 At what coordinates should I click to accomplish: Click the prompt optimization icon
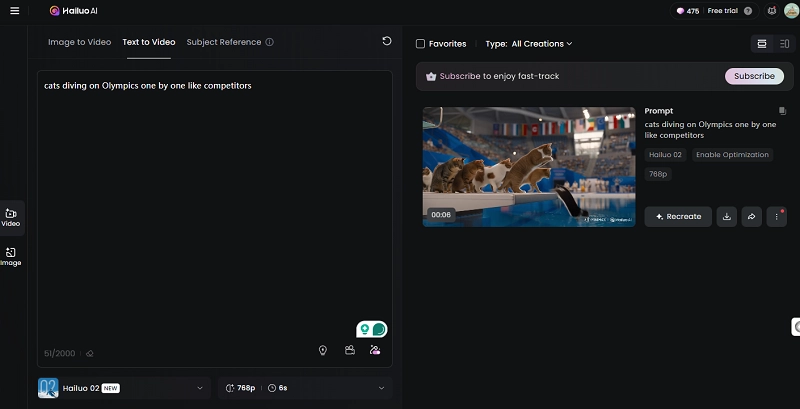(375, 350)
